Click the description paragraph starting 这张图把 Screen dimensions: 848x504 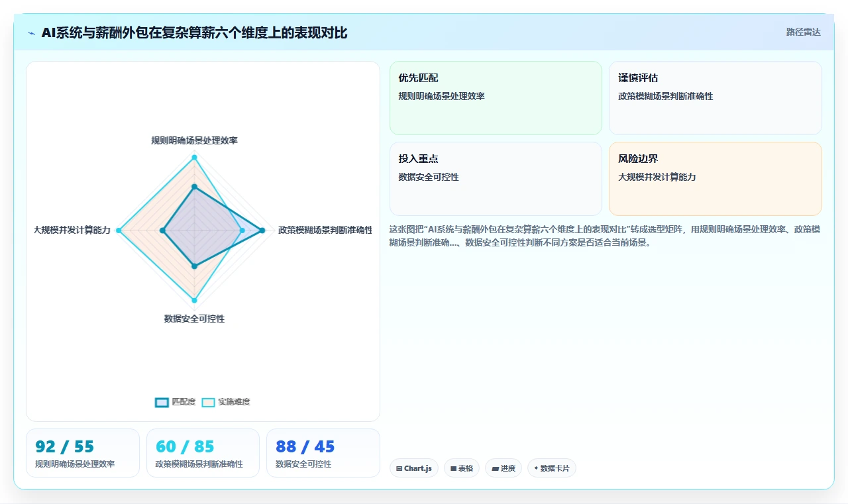(x=605, y=236)
